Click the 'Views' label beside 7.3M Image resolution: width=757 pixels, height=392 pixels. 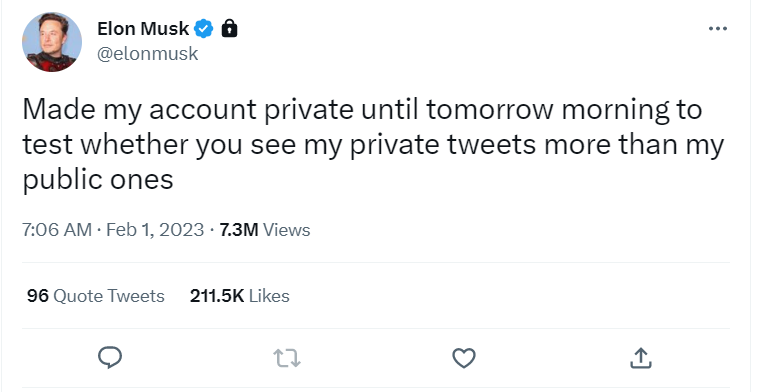pyautogui.click(x=287, y=230)
